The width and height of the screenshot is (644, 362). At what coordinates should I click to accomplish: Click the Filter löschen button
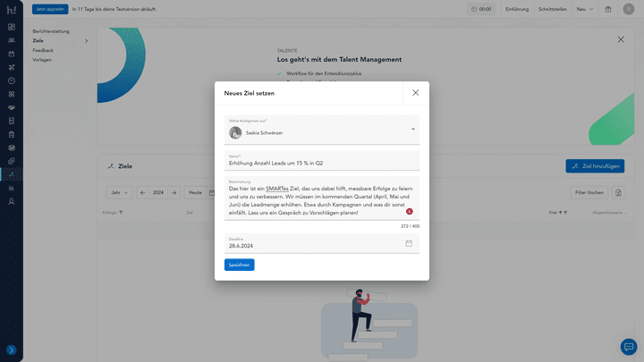coord(589,192)
